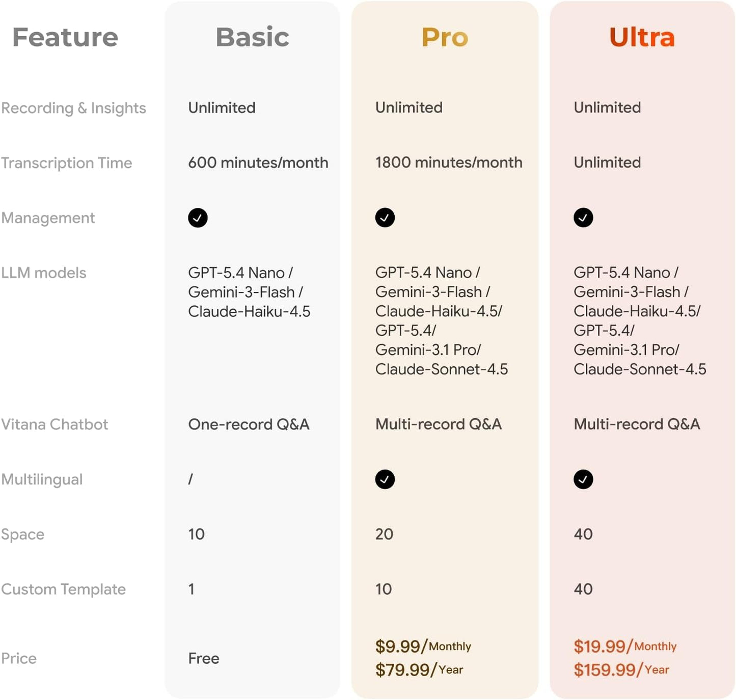Screen dimensions: 736x700
Task: Click the Pro $79.99 Year price
Action: [x=419, y=670]
